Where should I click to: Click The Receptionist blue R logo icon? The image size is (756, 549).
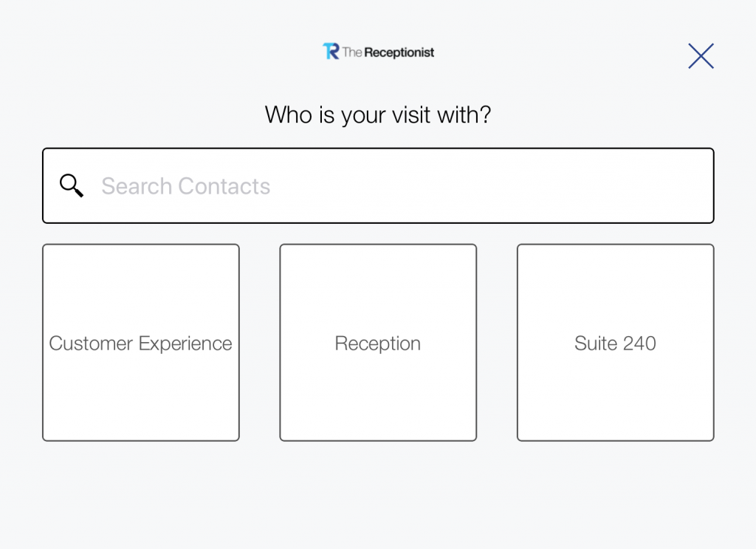pos(331,51)
